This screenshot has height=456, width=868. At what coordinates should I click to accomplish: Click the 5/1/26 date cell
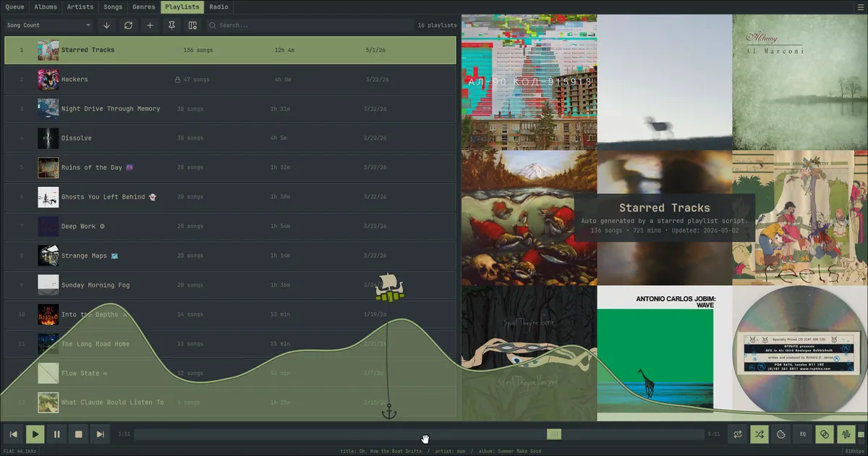(x=375, y=50)
